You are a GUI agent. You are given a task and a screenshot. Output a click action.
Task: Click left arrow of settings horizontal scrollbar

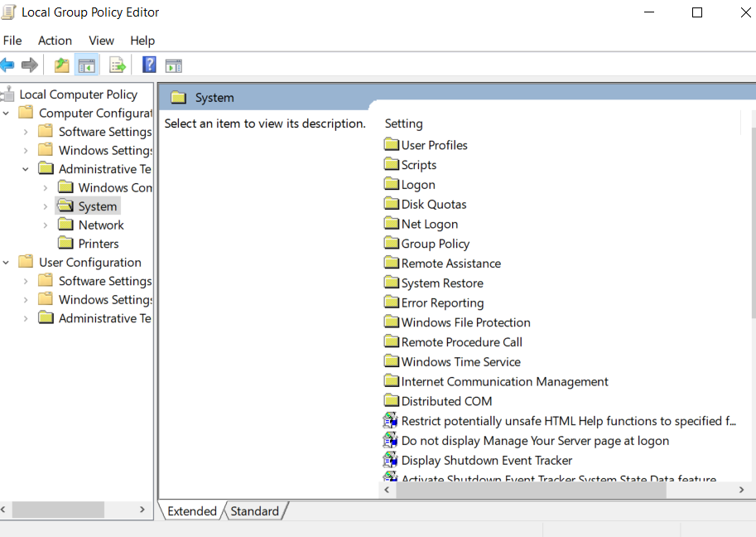pos(387,490)
